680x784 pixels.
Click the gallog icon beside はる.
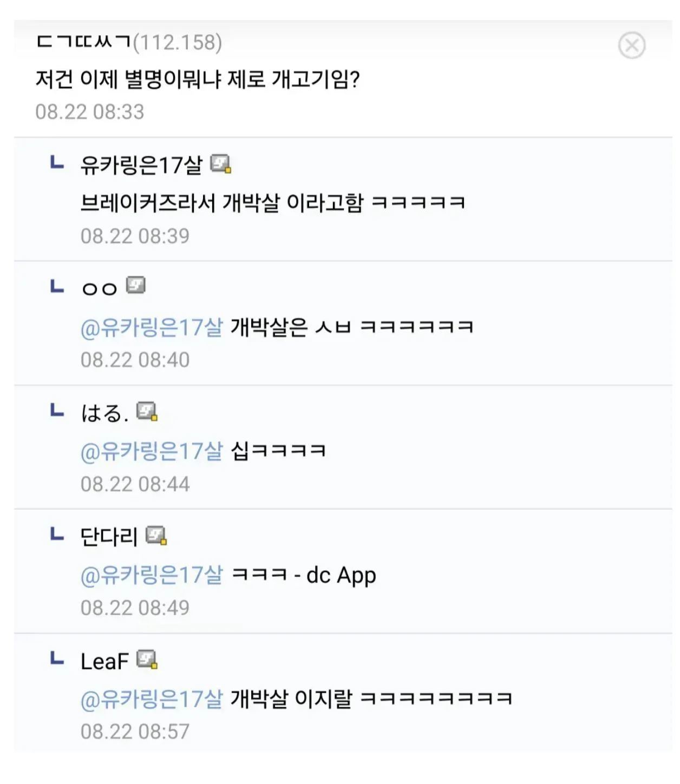(x=147, y=412)
